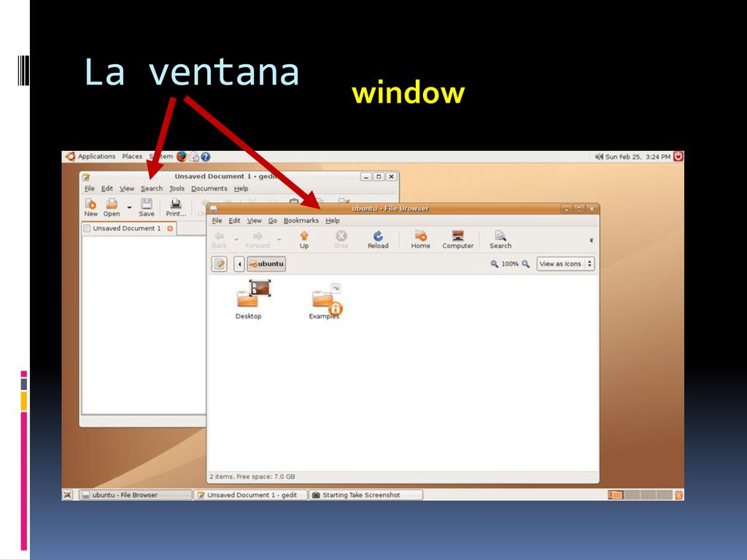Select the Examples folder shortcut
Image resolution: width=747 pixels, height=560 pixels.
pyautogui.click(x=326, y=301)
